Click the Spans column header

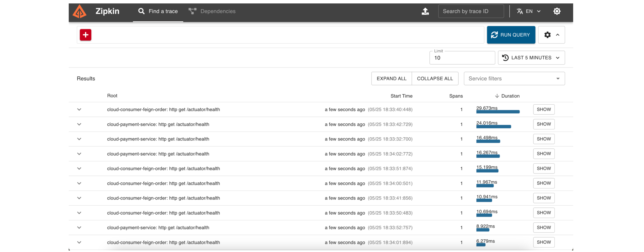click(x=456, y=96)
